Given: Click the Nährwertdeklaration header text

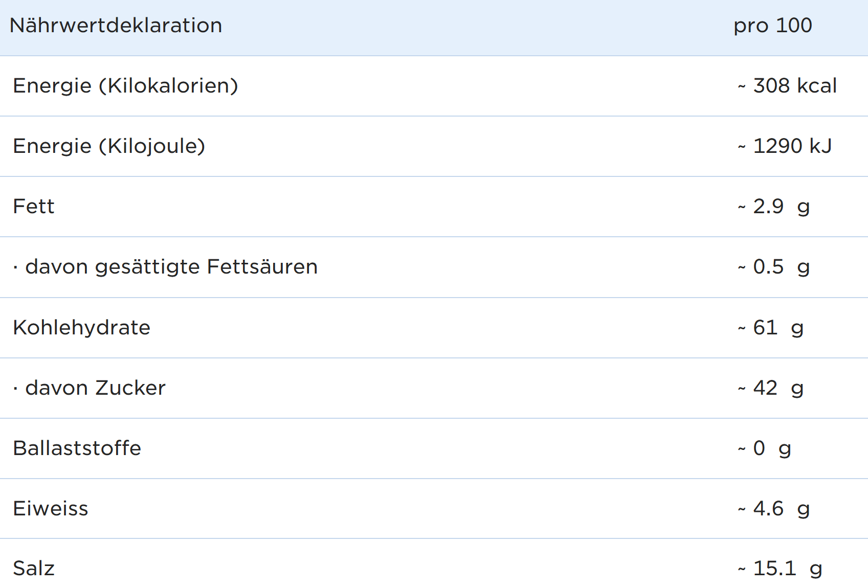Looking at the screenshot, I should (116, 26).
